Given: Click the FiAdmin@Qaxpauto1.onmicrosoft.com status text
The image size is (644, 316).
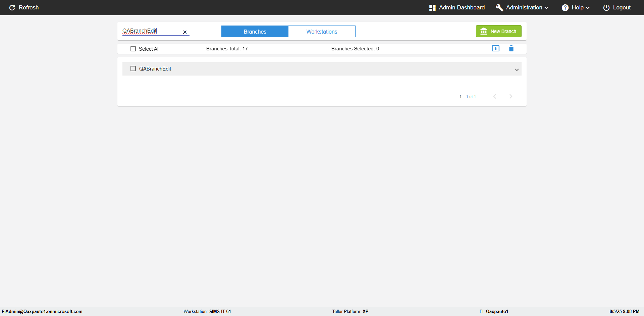Looking at the screenshot, I should [x=42, y=311].
